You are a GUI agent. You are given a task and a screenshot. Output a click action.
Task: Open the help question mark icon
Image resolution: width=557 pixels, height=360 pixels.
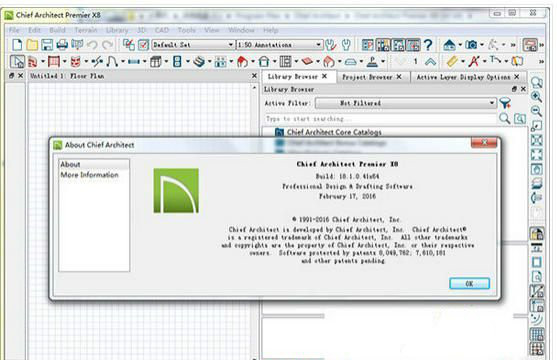(x=428, y=45)
